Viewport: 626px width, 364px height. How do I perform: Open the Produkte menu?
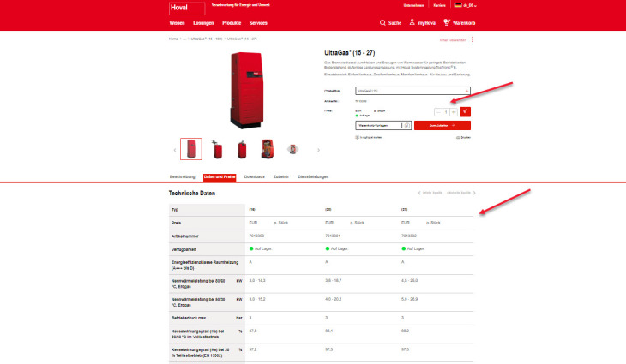tap(232, 23)
